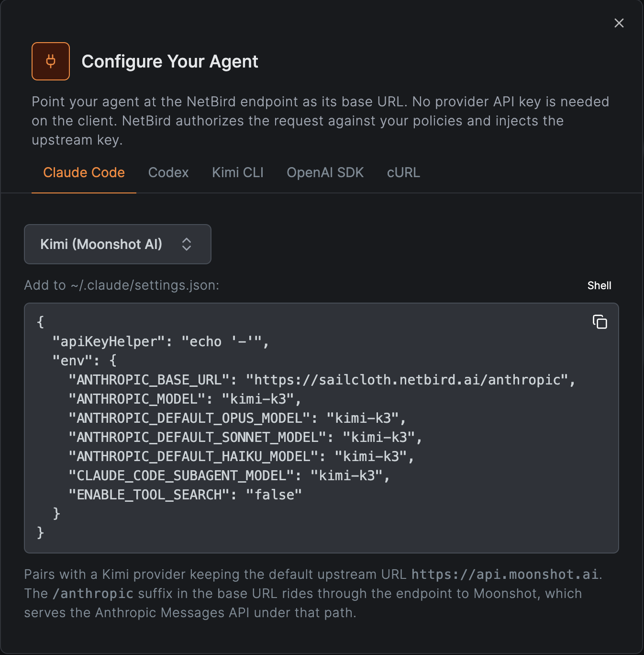
Task: Close the Configure Your Agent dialog
Action: [x=619, y=23]
